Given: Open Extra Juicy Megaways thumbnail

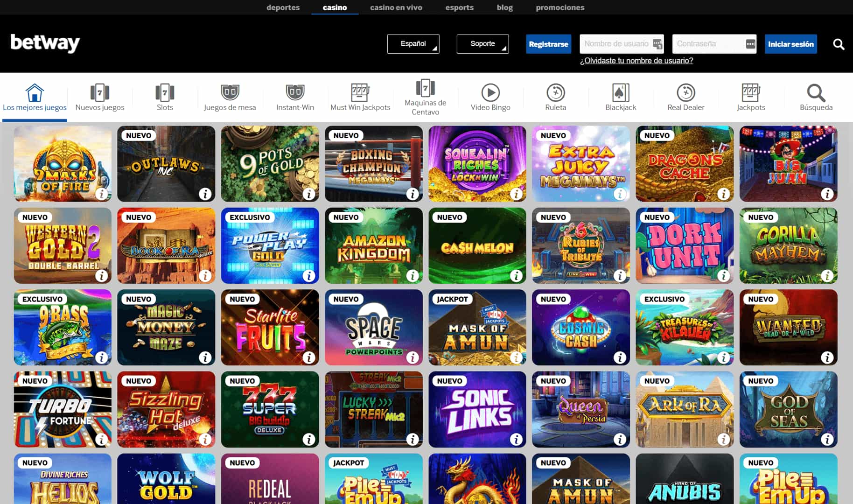Looking at the screenshot, I should (580, 164).
